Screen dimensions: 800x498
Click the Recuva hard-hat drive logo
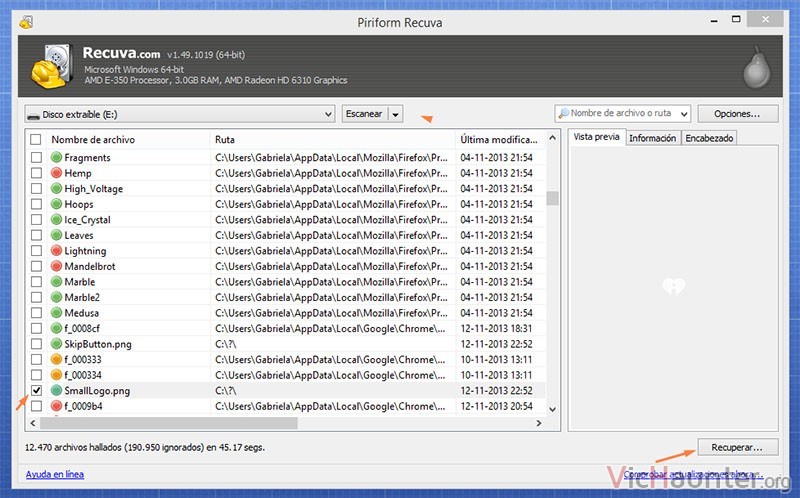click(x=51, y=66)
